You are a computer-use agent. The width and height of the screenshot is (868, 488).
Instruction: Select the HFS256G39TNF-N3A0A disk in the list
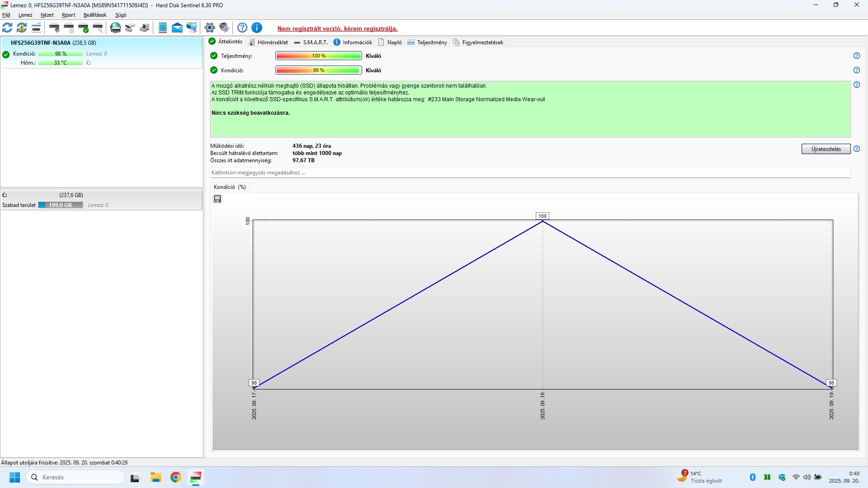point(41,43)
